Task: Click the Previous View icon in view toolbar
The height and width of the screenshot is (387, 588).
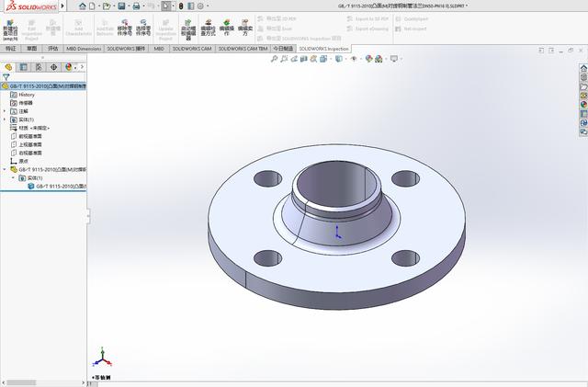Action: point(294,59)
